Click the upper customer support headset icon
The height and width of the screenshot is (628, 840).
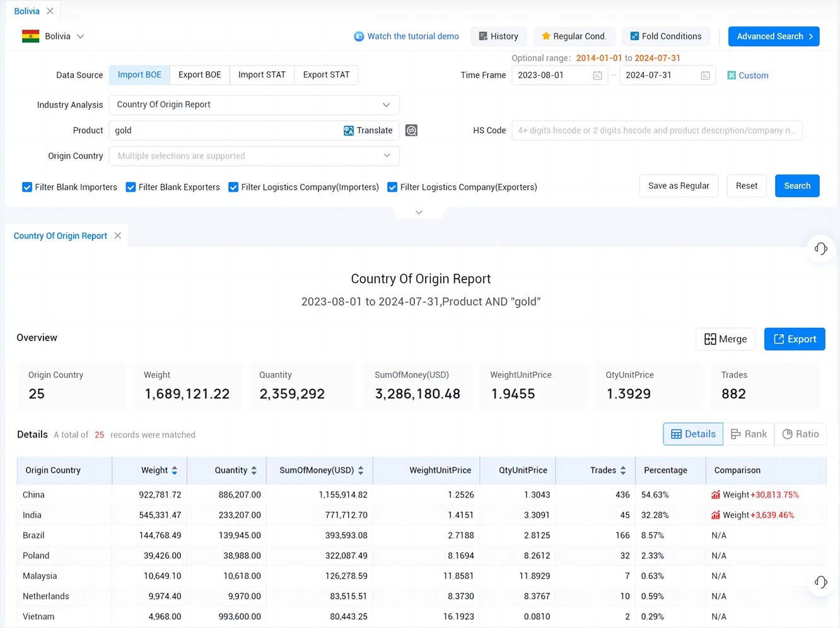point(821,248)
